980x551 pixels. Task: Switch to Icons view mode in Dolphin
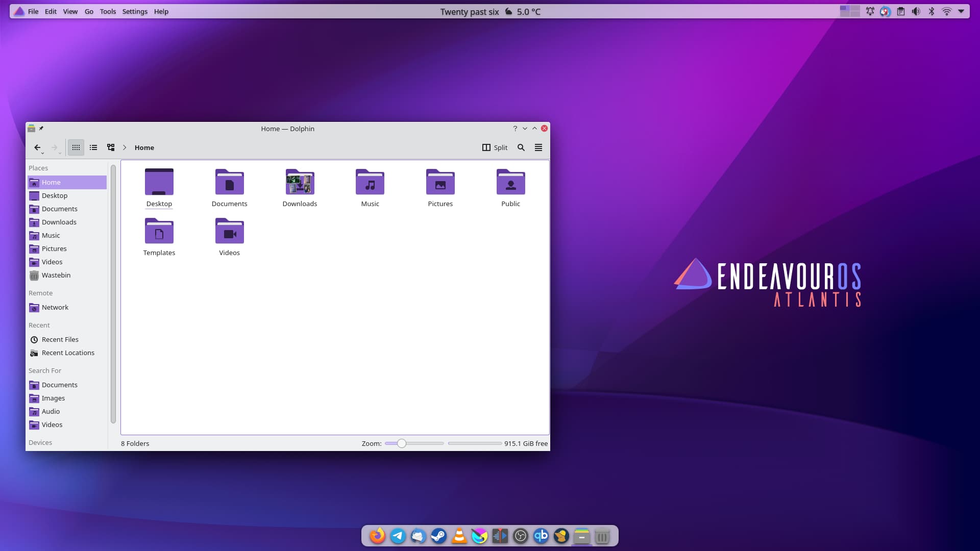76,147
